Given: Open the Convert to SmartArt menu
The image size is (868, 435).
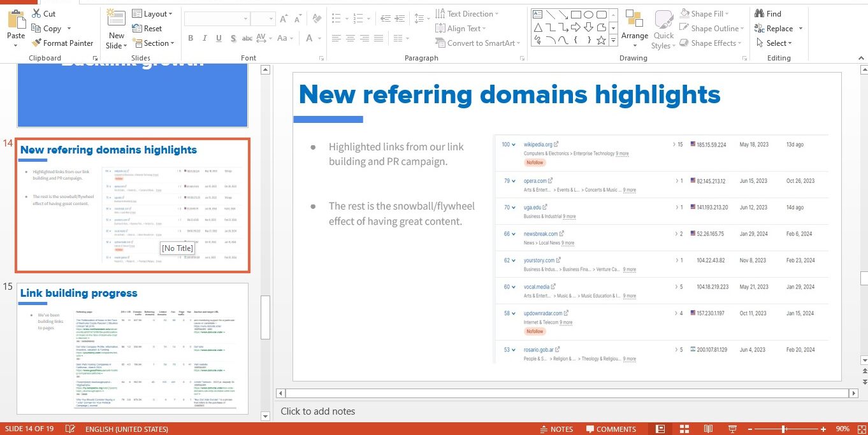Looking at the screenshot, I should [478, 43].
